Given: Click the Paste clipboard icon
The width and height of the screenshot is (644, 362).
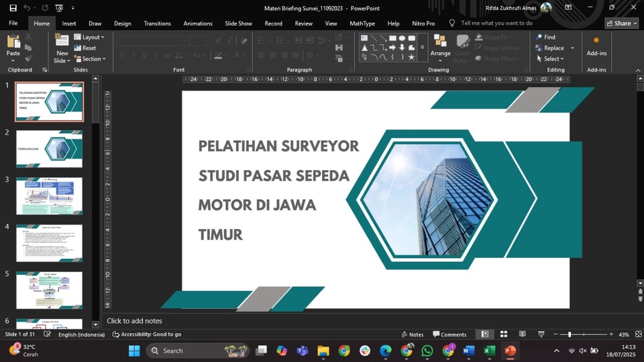Looking at the screenshot, I should (13, 42).
